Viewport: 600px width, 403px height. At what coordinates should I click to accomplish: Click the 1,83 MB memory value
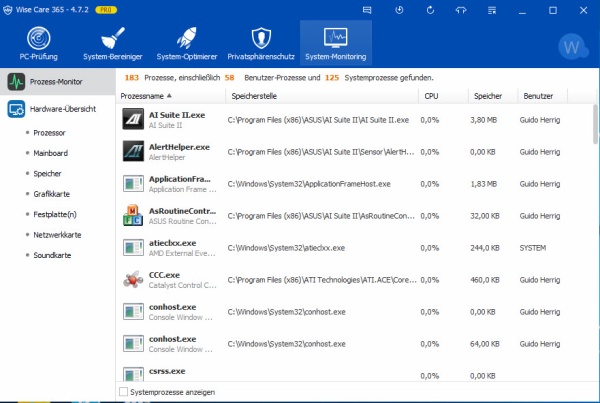[483, 184]
